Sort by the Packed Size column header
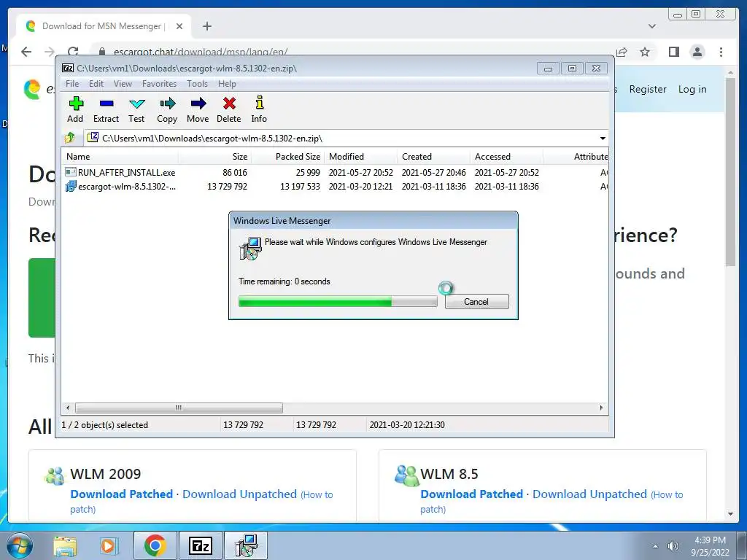Image resolution: width=747 pixels, height=560 pixels. tap(287, 157)
